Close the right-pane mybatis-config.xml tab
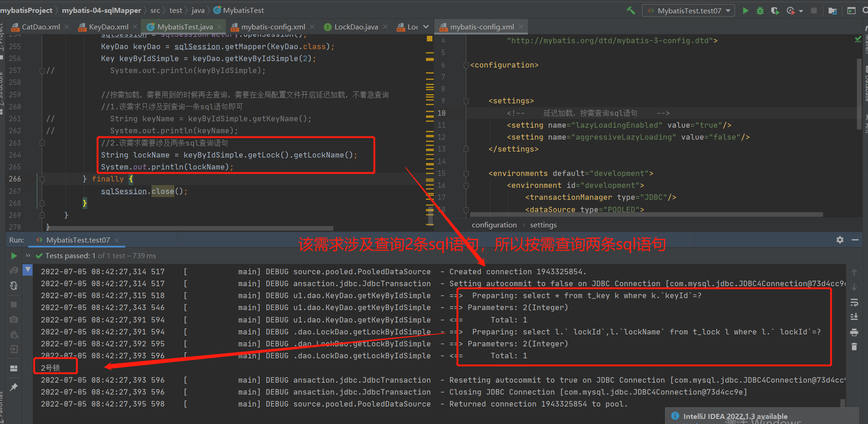Screen dimensions: 868x424 coord(521,27)
